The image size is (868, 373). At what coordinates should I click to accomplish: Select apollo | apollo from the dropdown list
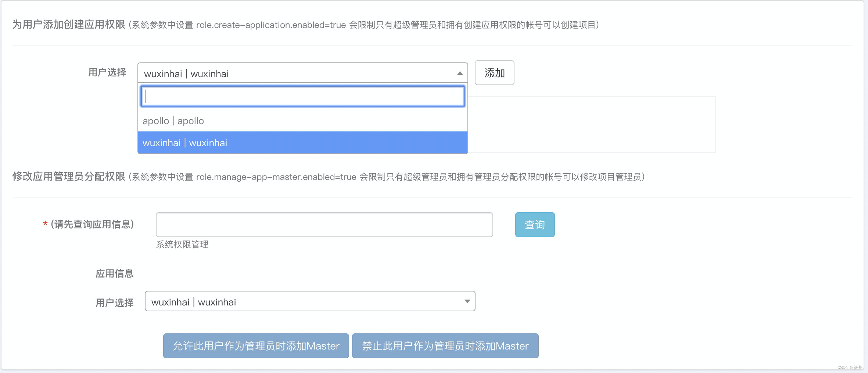pos(173,120)
